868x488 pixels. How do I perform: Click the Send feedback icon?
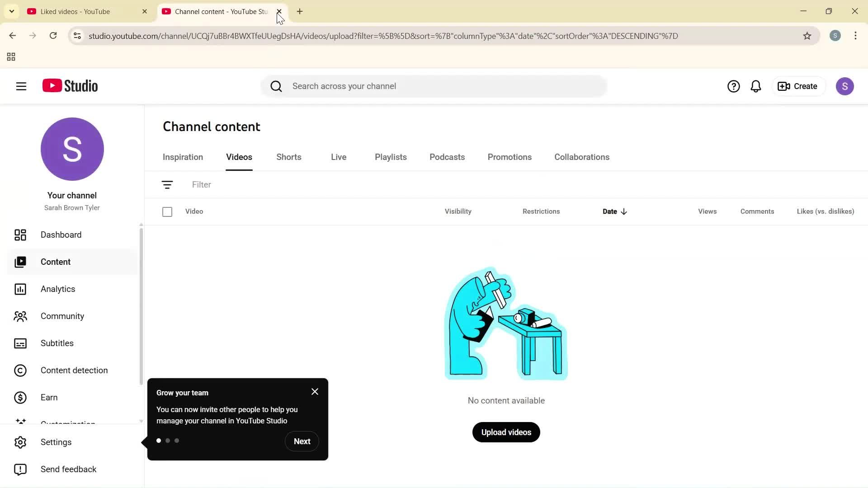pos(20,469)
